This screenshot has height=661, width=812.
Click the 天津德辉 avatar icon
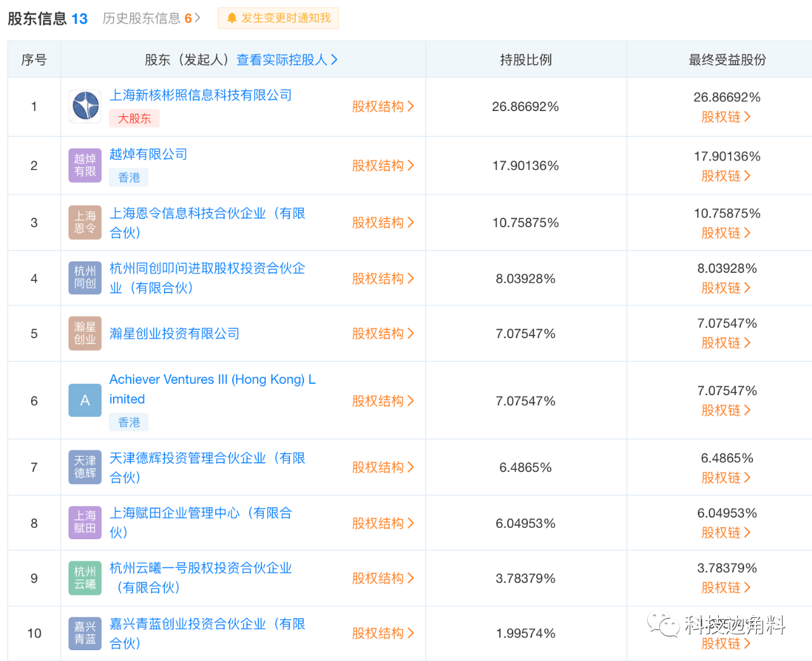85,467
